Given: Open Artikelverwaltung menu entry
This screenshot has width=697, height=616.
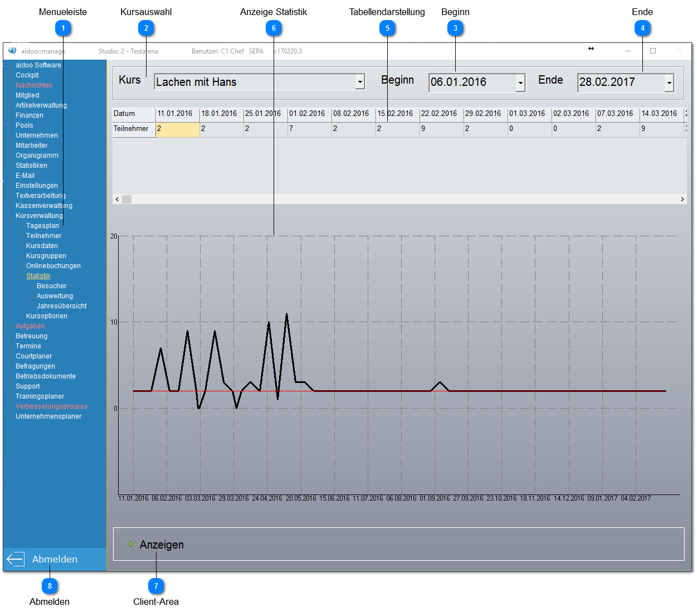Looking at the screenshot, I should (41, 105).
